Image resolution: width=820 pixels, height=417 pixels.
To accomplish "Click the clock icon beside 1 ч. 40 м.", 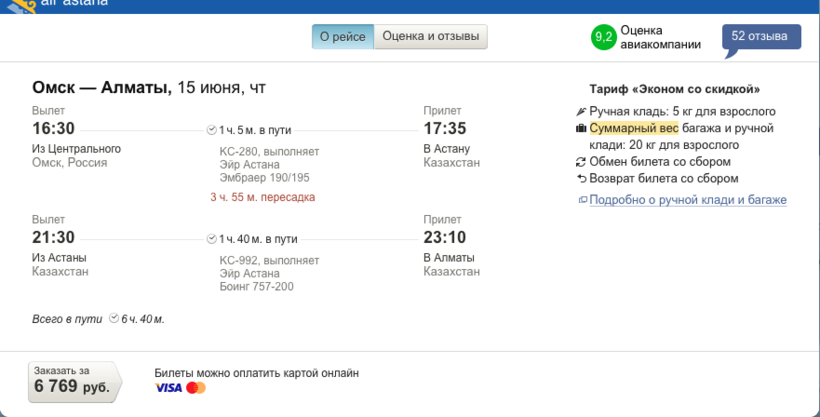I will point(211,239).
